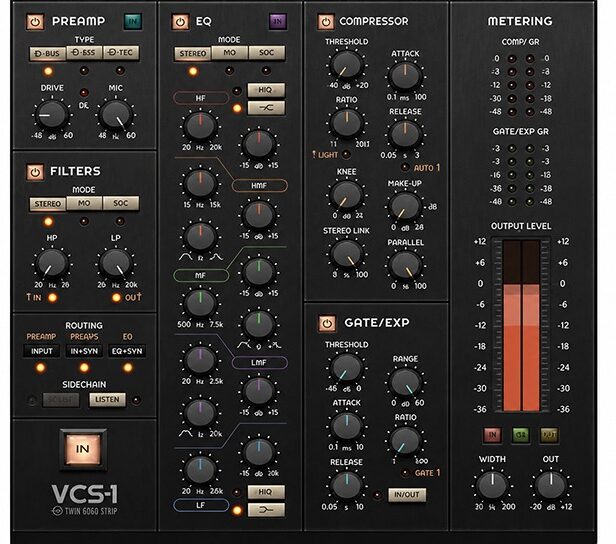Click the compressor RELEASE knob
616x544 pixels.
[x=405, y=134]
